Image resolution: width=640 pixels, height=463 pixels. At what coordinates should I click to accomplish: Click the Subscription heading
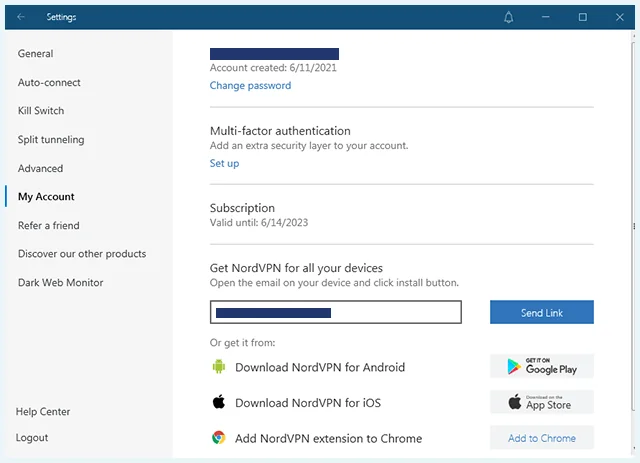pos(242,208)
